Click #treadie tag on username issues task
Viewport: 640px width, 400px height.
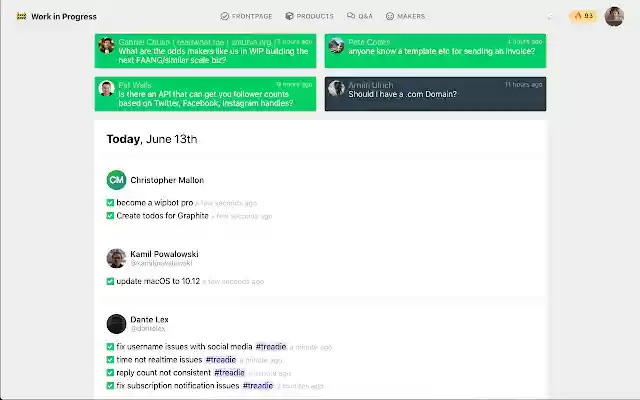pos(271,347)
